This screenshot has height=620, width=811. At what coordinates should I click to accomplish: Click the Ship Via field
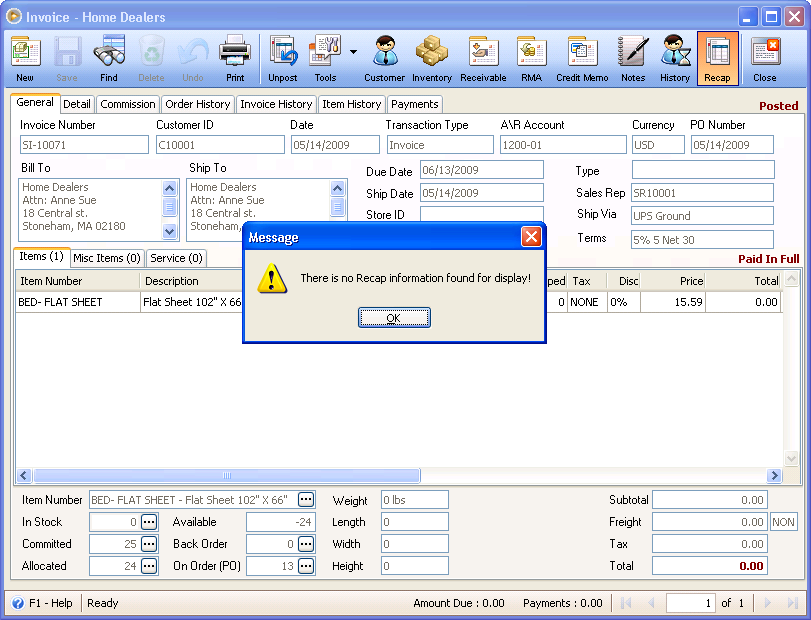(x=702, y=216)
